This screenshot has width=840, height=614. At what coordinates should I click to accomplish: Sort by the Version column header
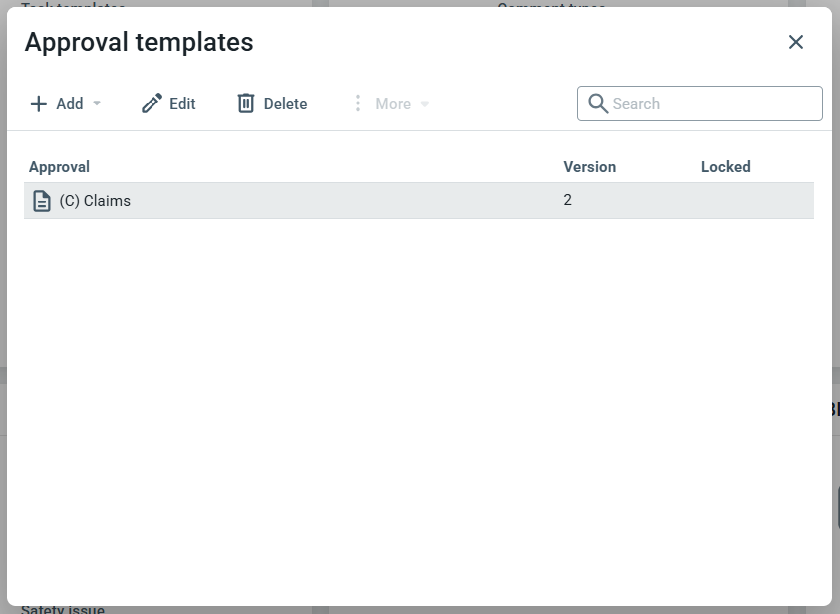point(590,167)
